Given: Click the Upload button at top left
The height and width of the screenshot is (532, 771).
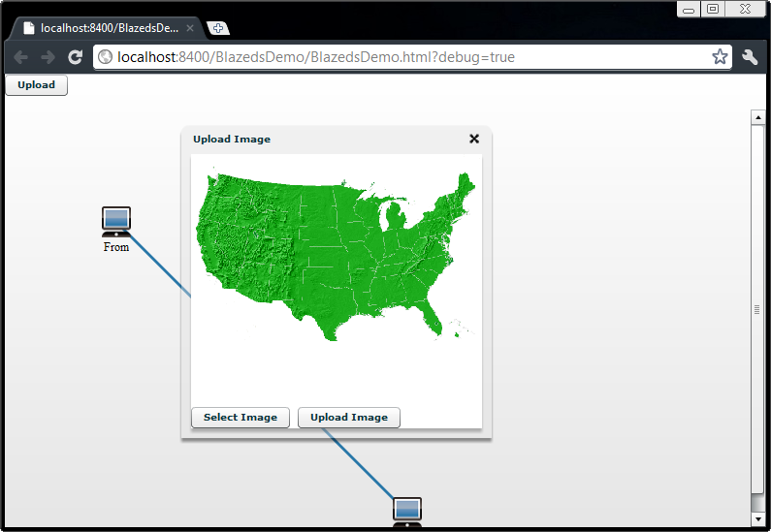Looking at the screenshot, I should pyautogui.click(x=37, y=85).
